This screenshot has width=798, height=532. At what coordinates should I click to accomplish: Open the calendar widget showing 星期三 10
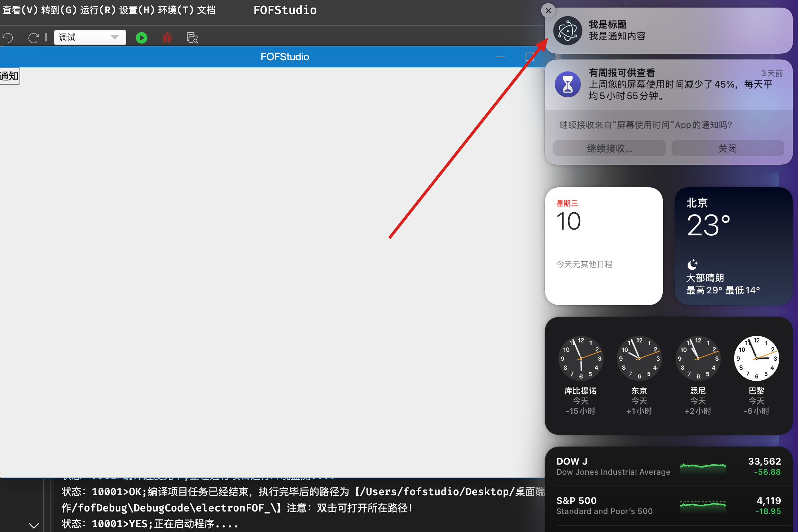coord(604,246)
